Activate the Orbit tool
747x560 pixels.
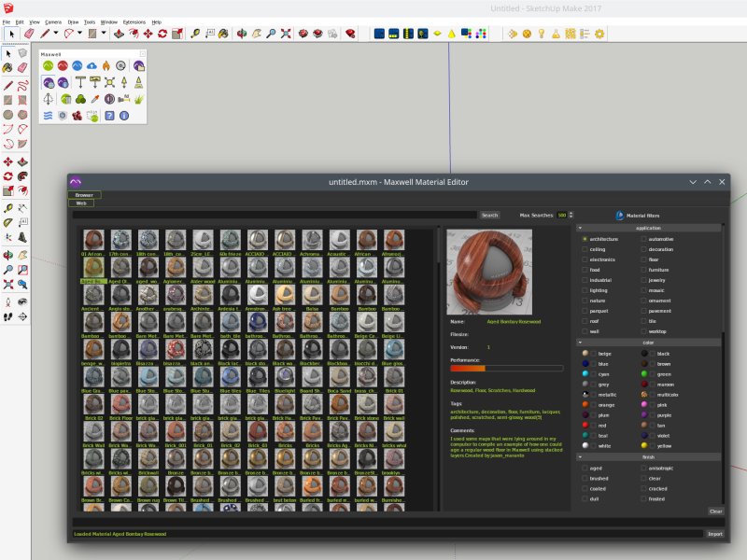[242, 33]
